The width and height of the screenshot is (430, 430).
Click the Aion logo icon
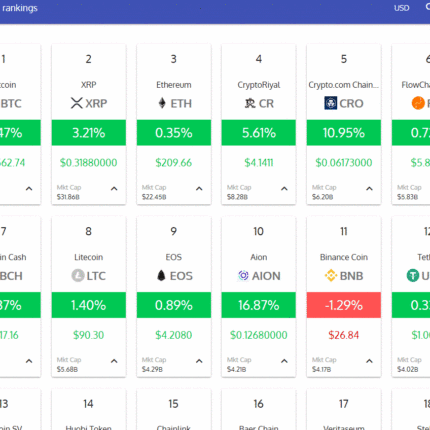(243, 275)
